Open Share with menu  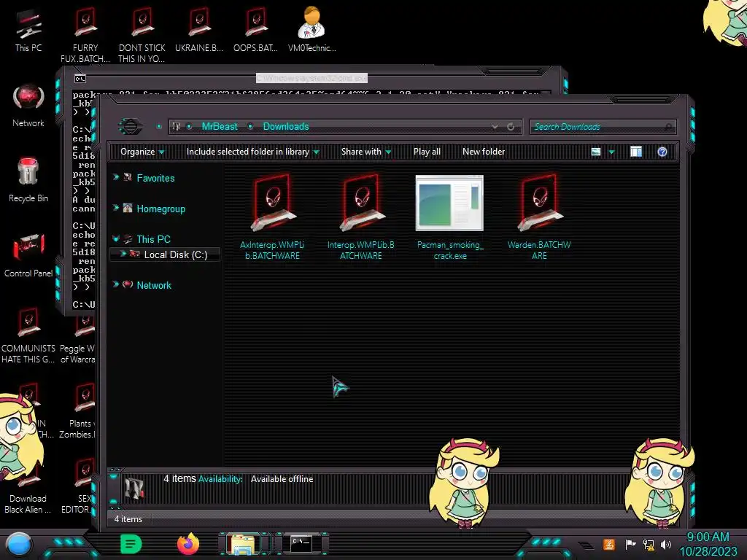coord(366,152)
